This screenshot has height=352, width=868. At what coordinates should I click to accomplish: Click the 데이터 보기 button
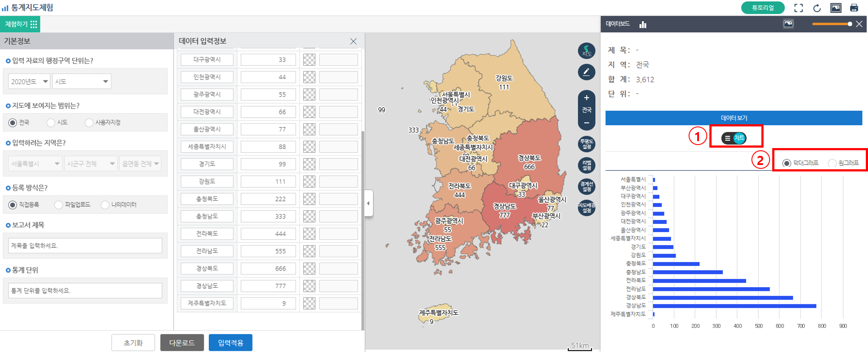click(x=734, y=118)
